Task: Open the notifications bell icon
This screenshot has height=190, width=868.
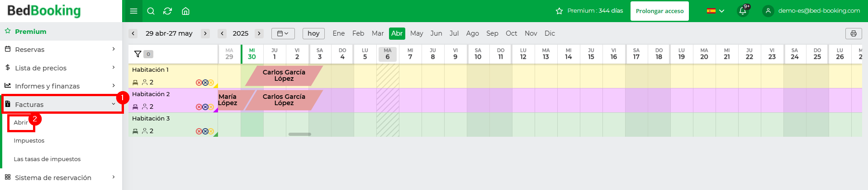Action: click(x=743, y=11)
